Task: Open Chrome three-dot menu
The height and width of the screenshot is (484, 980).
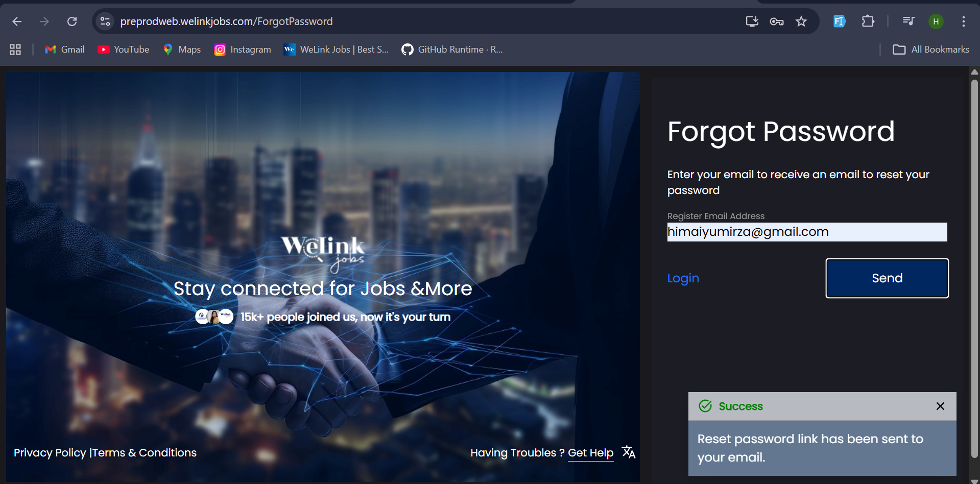Action: tap(963, 21)
